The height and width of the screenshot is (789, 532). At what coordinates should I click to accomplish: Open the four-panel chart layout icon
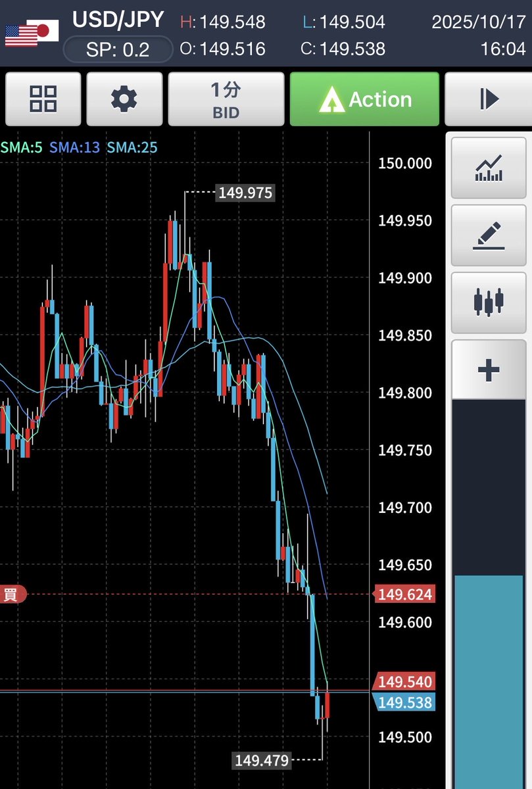[43, 99]
